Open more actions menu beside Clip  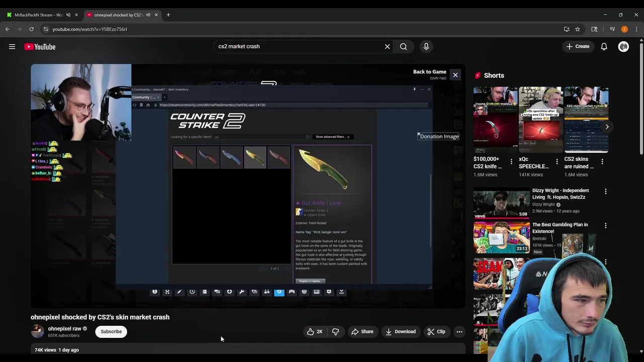click(x=459, y=332)
